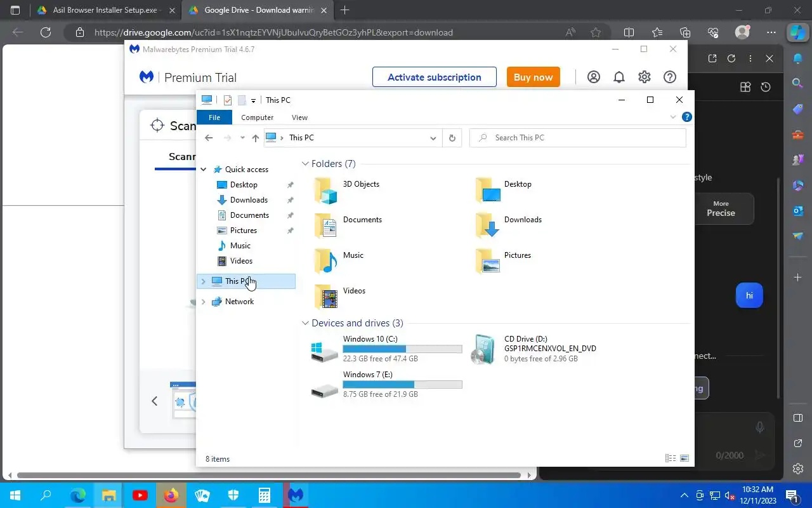812x508 pixels.
Task: Customize Quick Access Toolbar dropdown
Action: (x=253, y=100)
